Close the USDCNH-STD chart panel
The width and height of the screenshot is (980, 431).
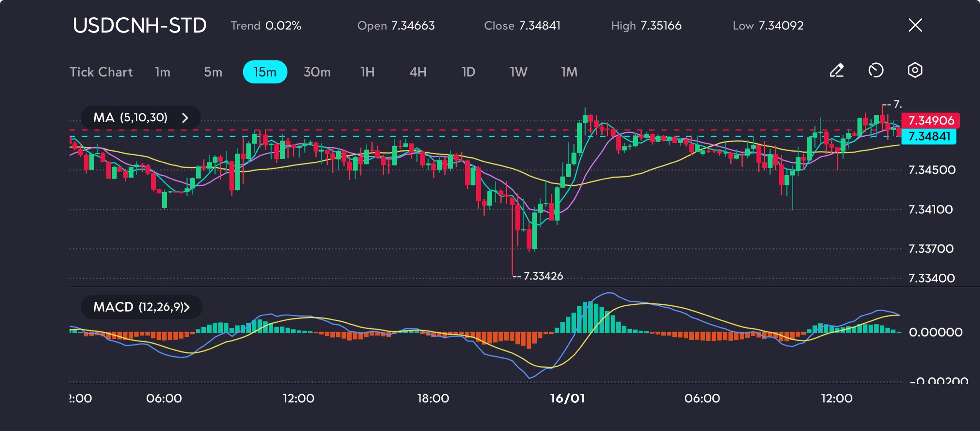(x=915, y=25)
